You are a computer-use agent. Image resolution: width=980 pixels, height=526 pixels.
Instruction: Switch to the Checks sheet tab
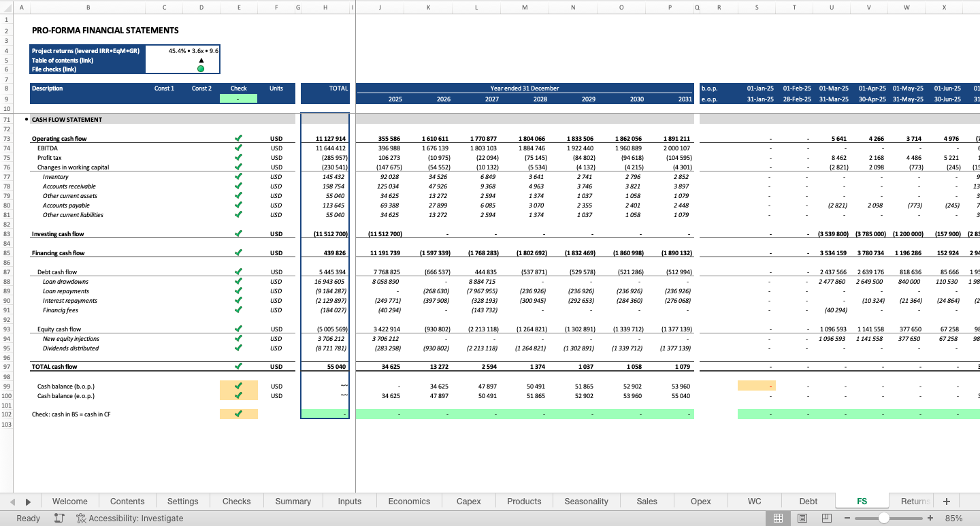(236, 502)
